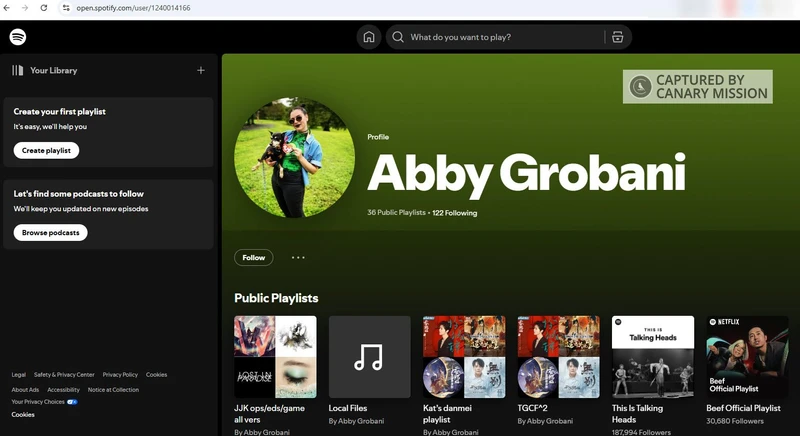Open the 122 Following link
The height and width of the screenshot is (436, 800).
(x=455, y=213)
